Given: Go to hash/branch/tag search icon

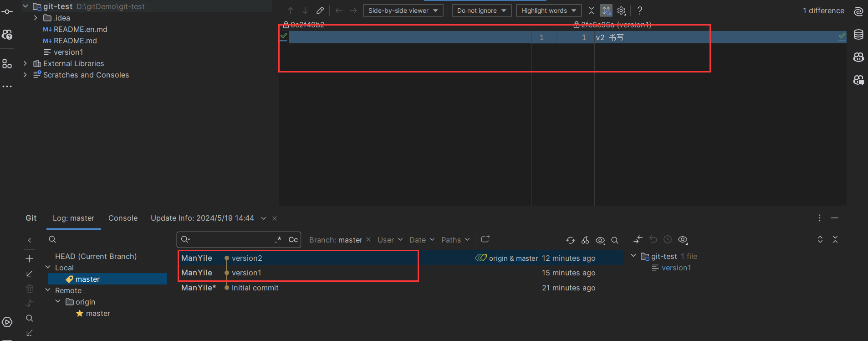Looking at the screenshot, I should click(x=615, y=240).
